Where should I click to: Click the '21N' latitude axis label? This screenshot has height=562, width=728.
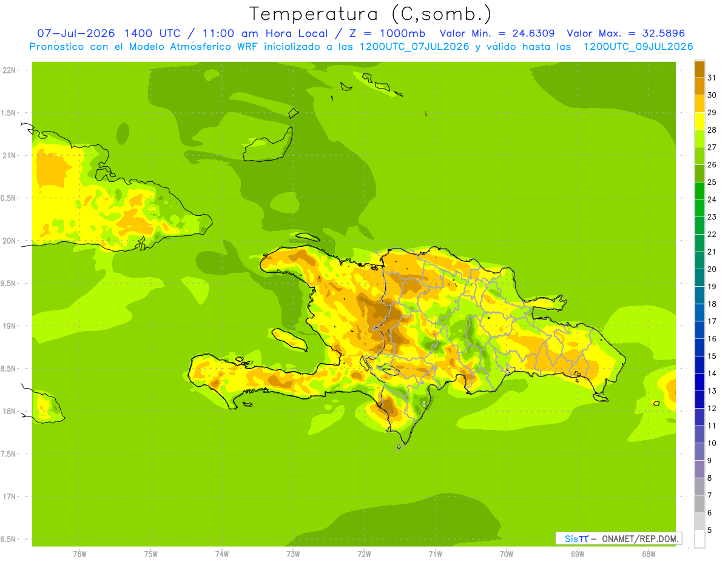9,155
